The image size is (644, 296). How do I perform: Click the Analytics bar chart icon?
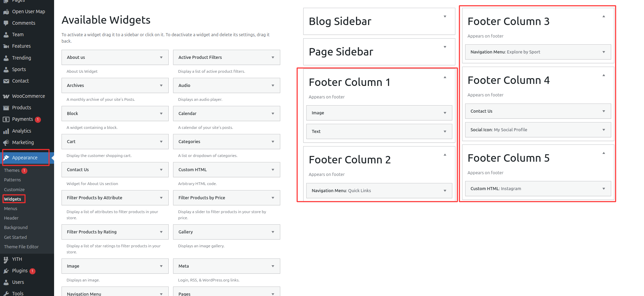(6, 131)
